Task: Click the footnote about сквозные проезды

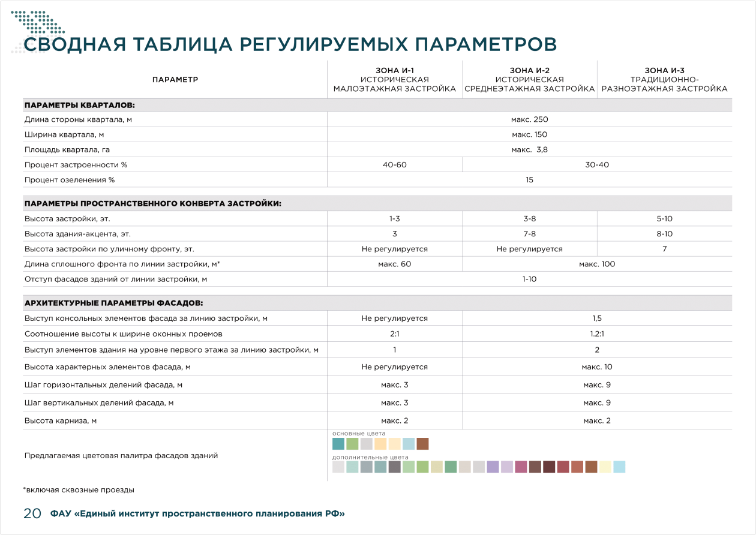Action: pyautogui.click(x=79, y=490)
